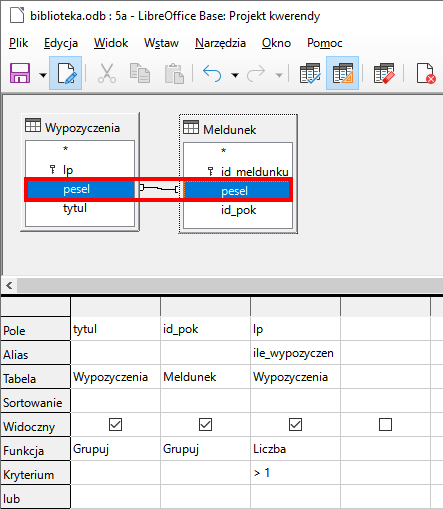Toggle design view on/off icon
443x509 pixels.
tap(342, 73)
